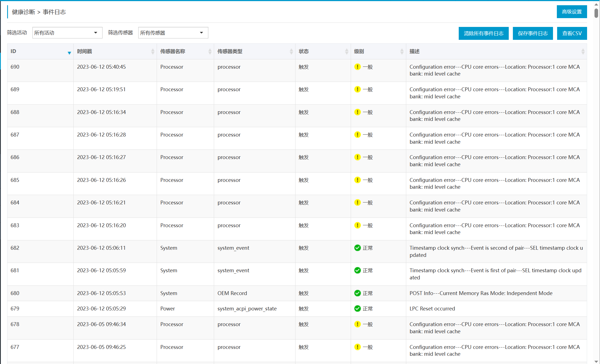This screenshot has height=364, width=600.
Task: Sort by the 描述 column arrows
Action: [583, 51]
